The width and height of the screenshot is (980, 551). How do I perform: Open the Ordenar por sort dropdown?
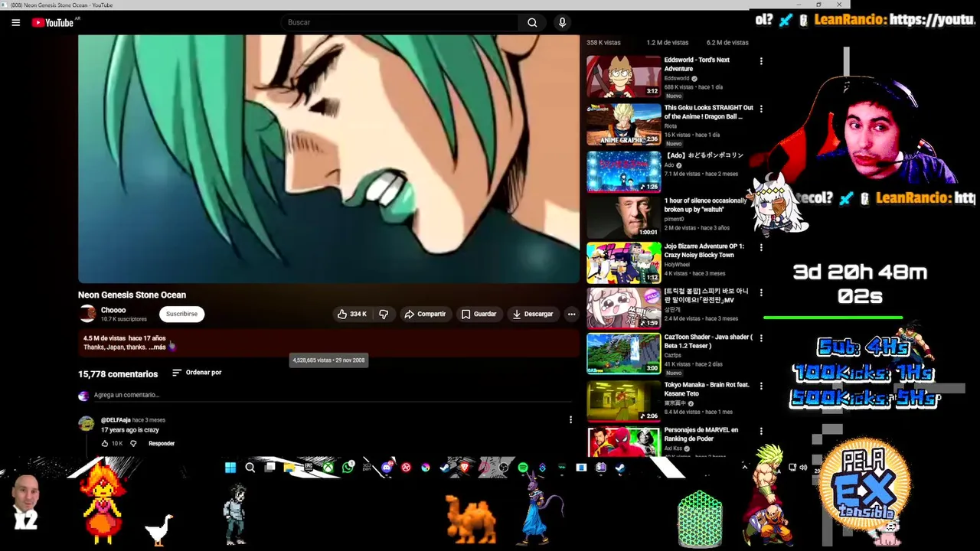pyautogui.click(x=197, y=373)
